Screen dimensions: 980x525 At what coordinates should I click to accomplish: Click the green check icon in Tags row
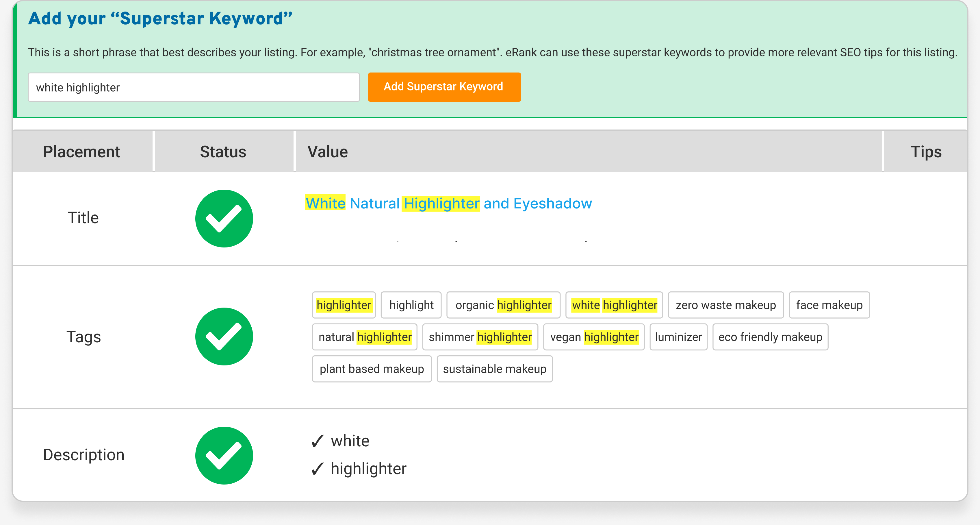coord(224,337)
